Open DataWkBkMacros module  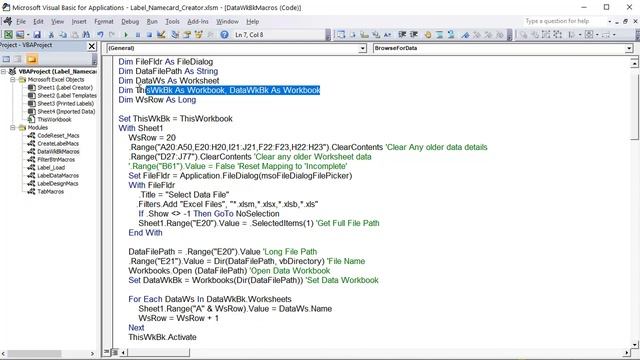click(58, 151)
